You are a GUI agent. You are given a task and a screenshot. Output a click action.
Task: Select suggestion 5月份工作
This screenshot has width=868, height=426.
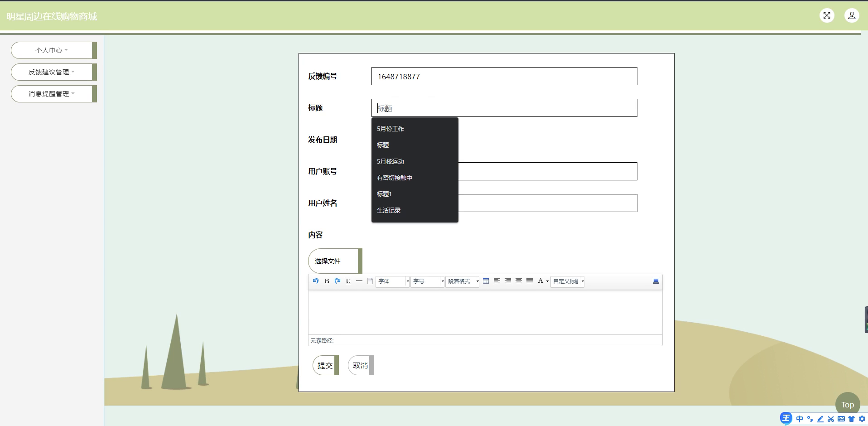click(415, 129)
